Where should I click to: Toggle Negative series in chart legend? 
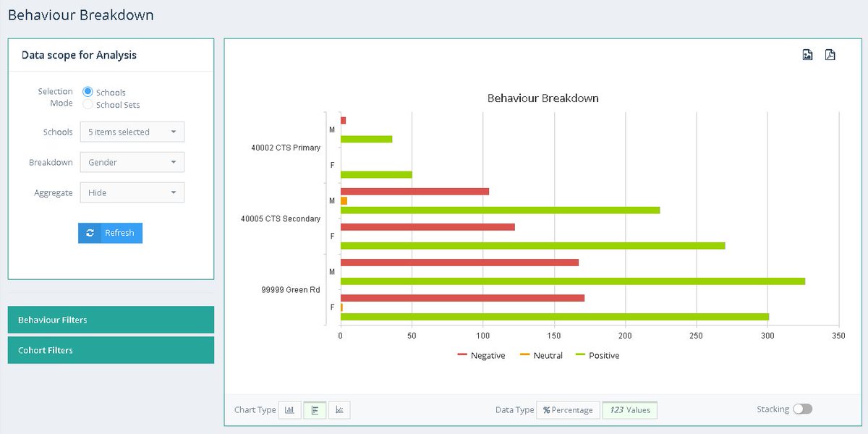tap(482, 355)
